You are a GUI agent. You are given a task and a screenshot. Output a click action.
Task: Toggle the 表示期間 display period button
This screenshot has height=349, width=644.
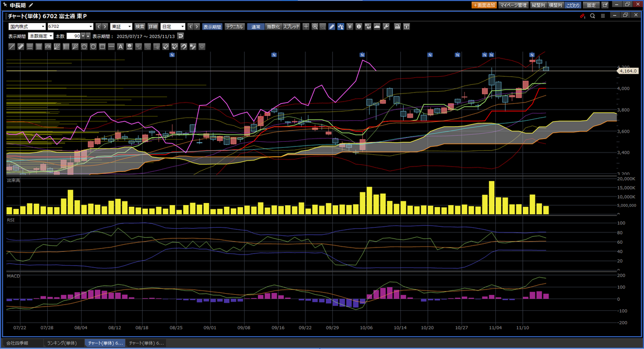tap(212, 26)
